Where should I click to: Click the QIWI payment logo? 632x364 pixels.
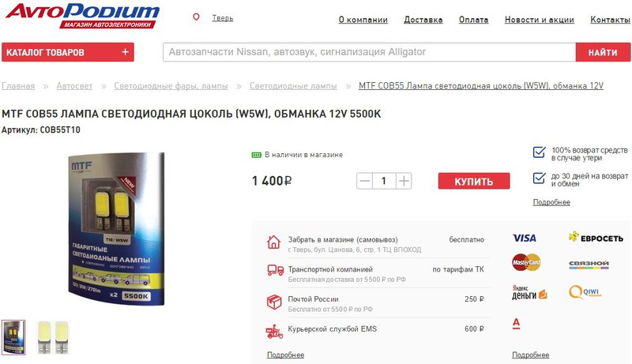point(585,292)
